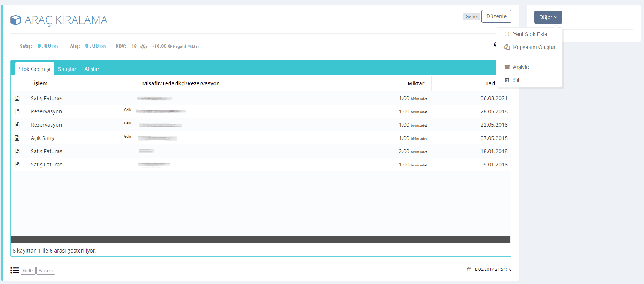This screenshot has width=644, height=284.
Task: Click the list icon beside the Gelir tag
Action: point(14,270)
